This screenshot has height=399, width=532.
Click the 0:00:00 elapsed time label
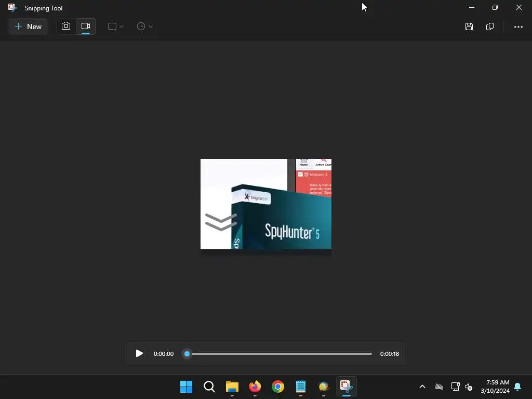click(164, 354)
